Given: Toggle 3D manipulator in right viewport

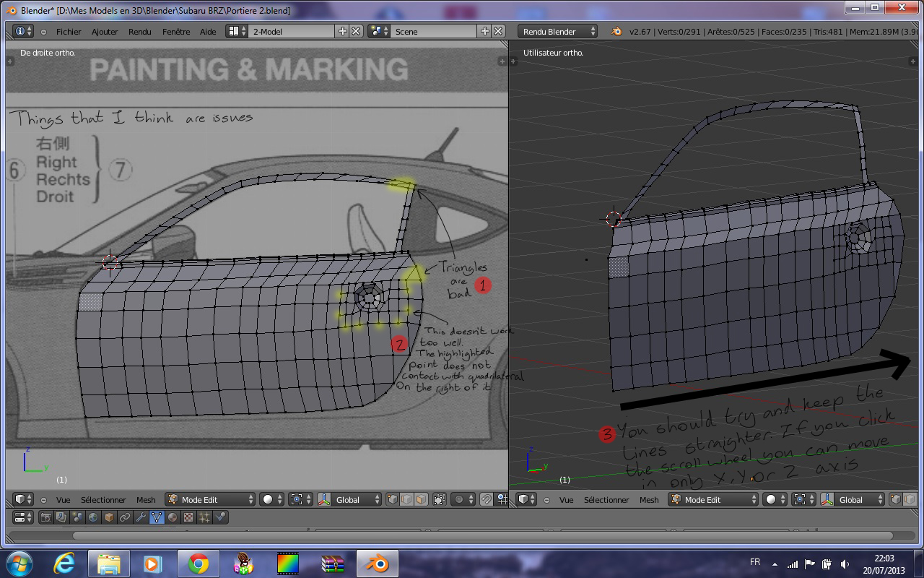Looking at the screenshot, I should (827, 499).
